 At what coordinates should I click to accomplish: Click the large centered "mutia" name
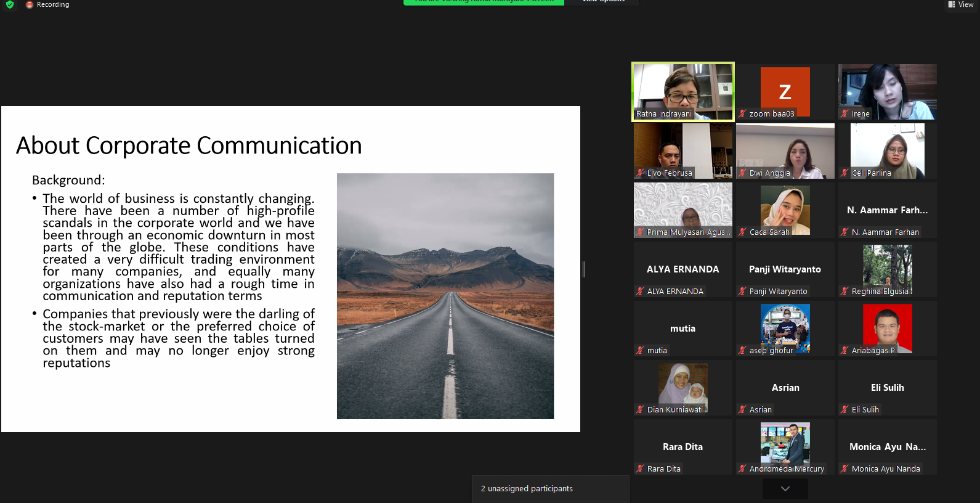pyautogui.click(x=683, y=329)
